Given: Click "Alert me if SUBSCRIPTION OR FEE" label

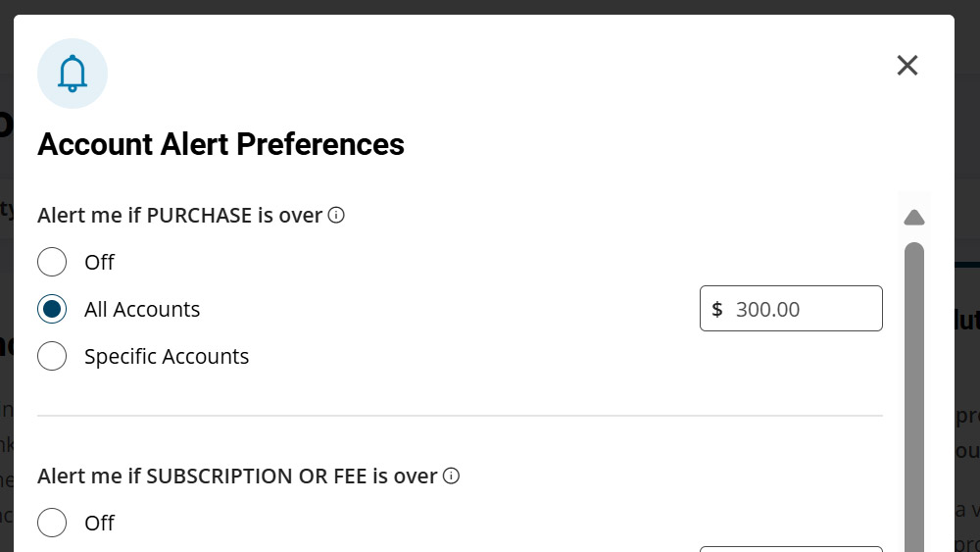Looking at the screenshot, I should [237, 476].
